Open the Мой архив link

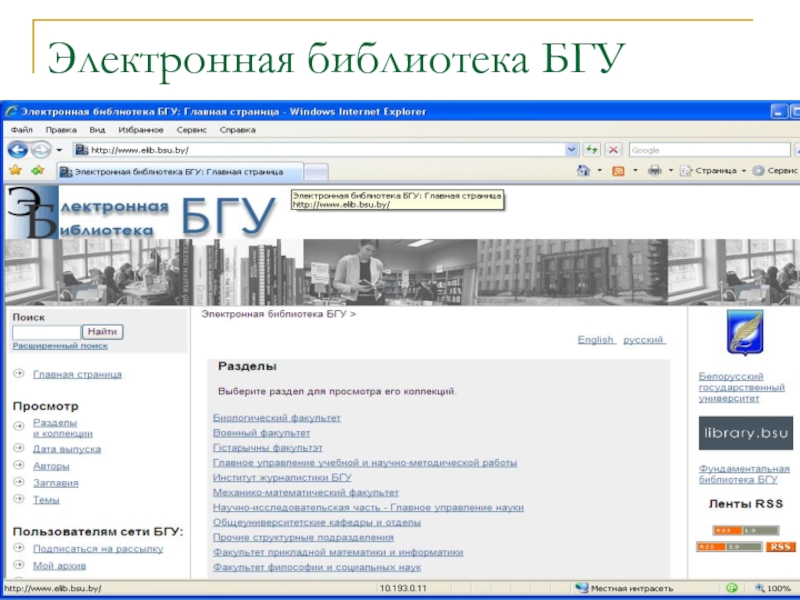pyautogui.click(x=59, y=565)
